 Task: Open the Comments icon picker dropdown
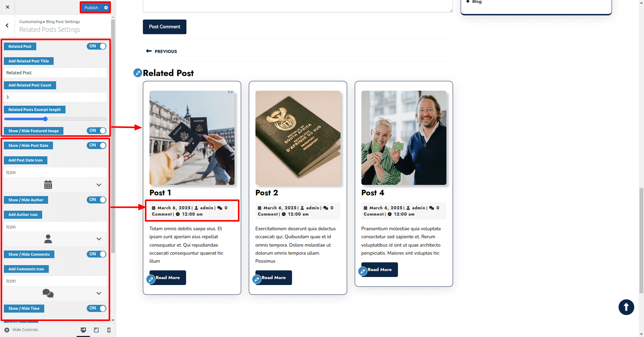click(x=99, y=293)
